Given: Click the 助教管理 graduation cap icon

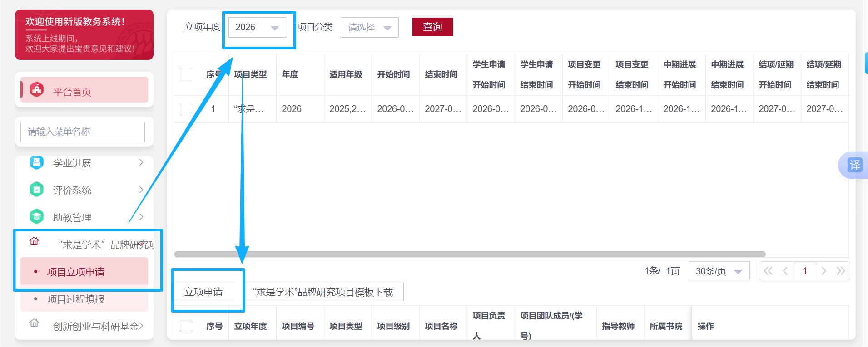Looking at the screenshot, I should [36, 217].
